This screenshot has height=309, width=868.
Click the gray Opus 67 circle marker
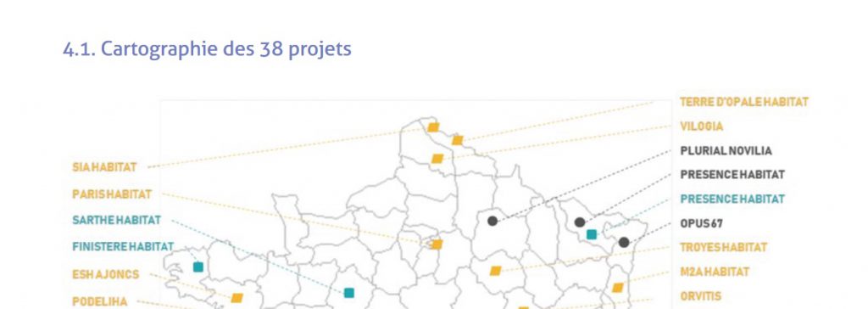[623, 242]
